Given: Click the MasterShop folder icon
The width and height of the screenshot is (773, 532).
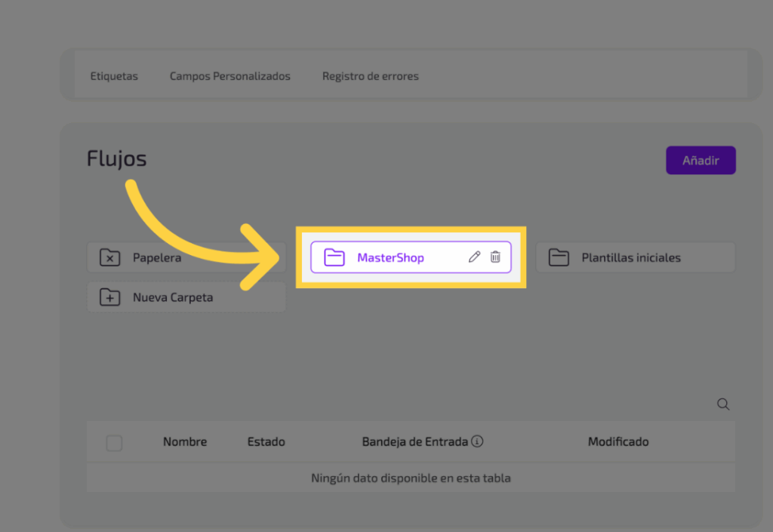Looking at the screenshot, I should 334,257.
